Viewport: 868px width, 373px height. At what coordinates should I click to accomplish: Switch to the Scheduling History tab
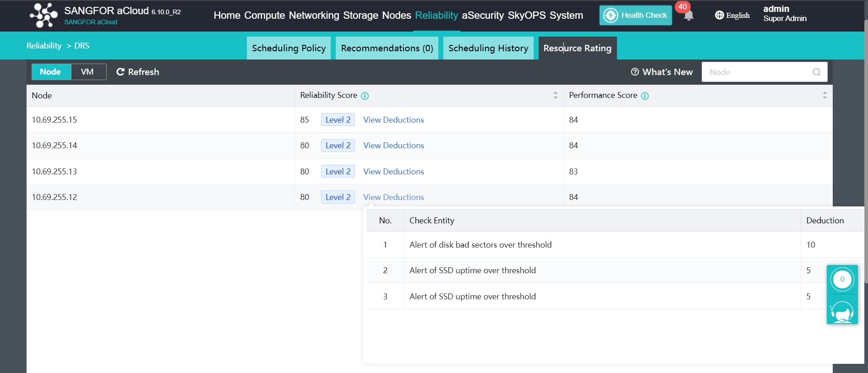pos(488,48)
